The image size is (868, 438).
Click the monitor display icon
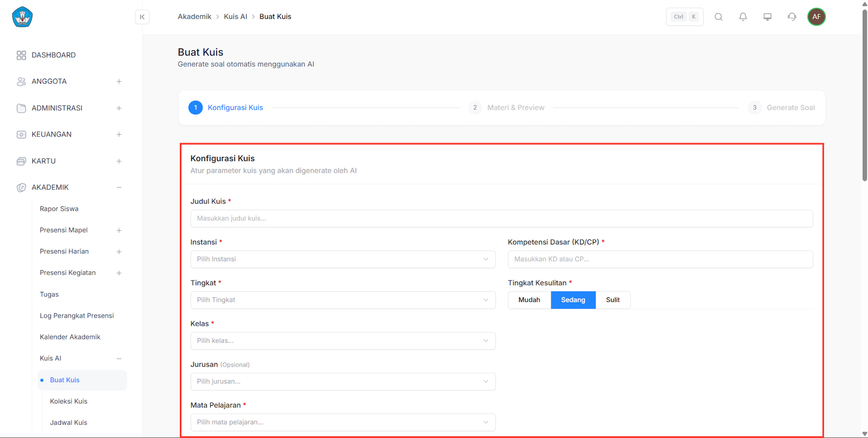coord(767,17)
